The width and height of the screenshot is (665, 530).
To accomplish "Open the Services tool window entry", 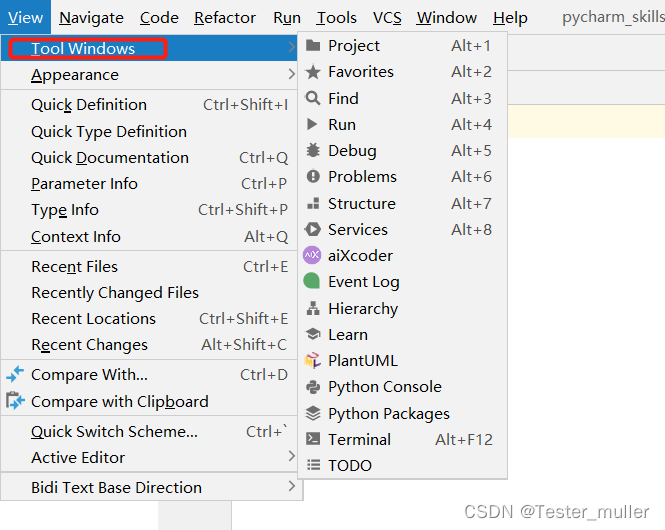I will [402, 229].
